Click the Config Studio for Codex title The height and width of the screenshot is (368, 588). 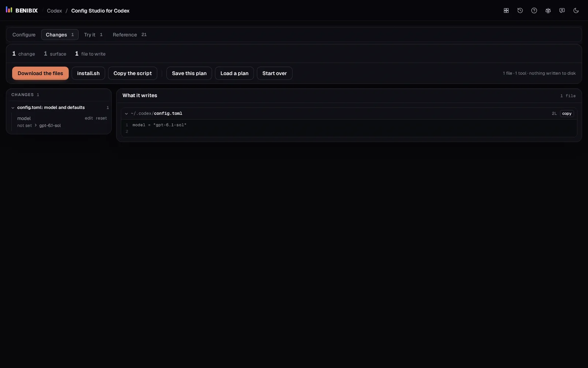tap(100, 11)
